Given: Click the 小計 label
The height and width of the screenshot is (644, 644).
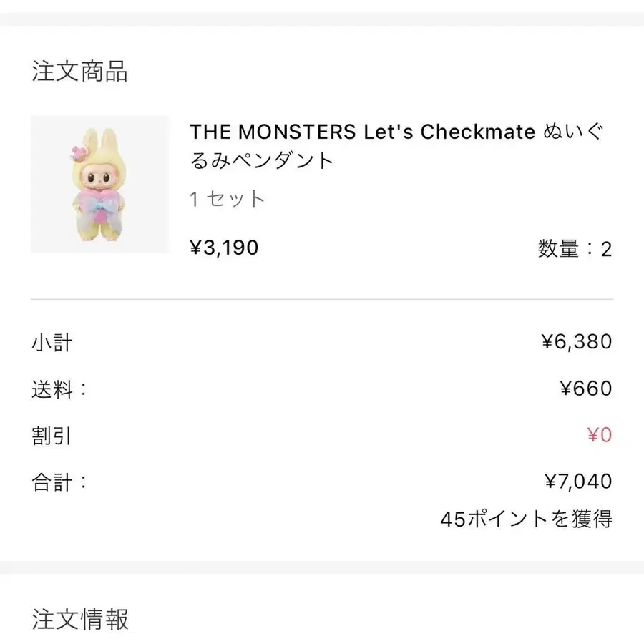Looking at the screenshot, I should point(52,342).
